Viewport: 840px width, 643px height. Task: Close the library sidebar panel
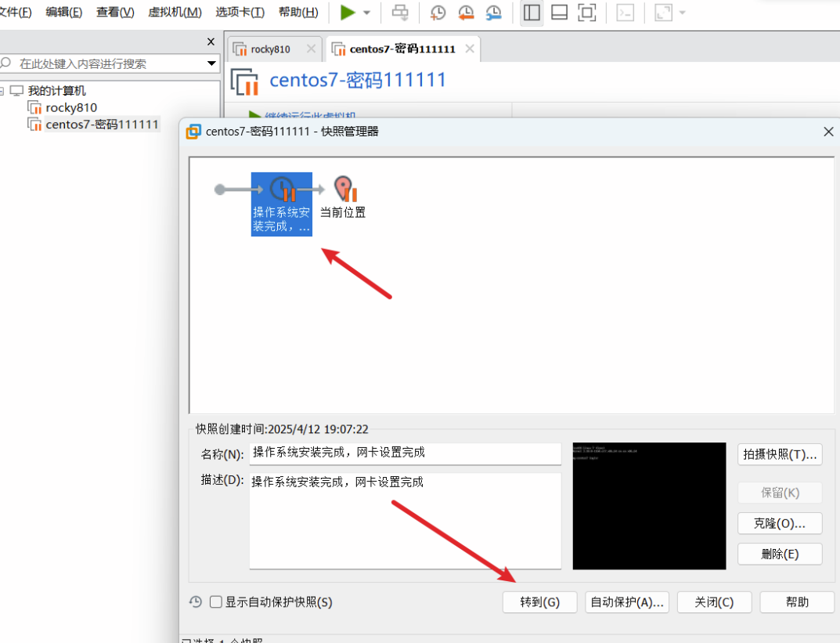click(x=211, y=42)
